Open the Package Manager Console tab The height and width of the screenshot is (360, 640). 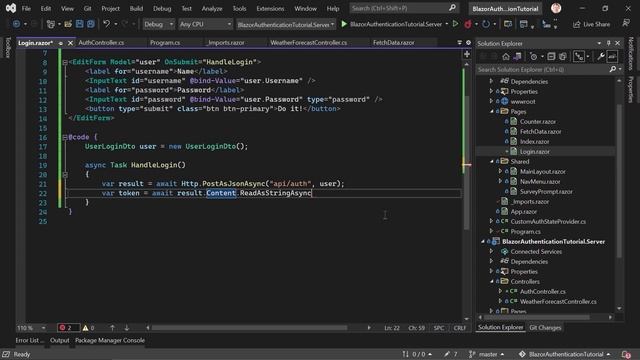(110, 340)
